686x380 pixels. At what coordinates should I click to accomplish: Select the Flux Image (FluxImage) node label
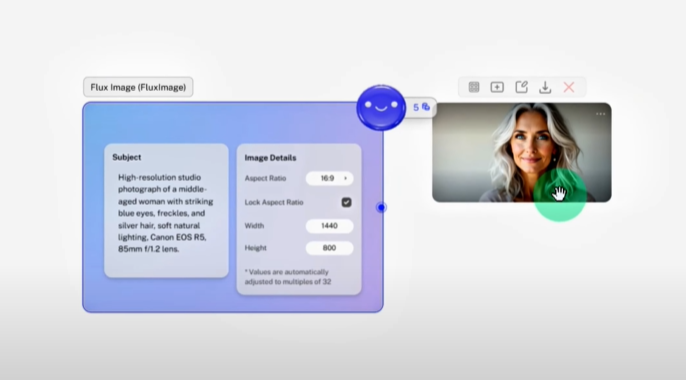138,87
